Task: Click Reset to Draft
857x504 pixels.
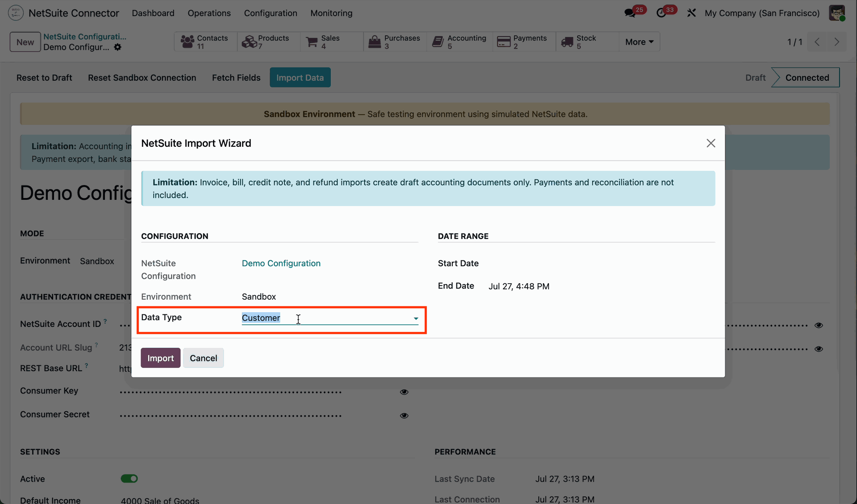Action: coord(44,78)
